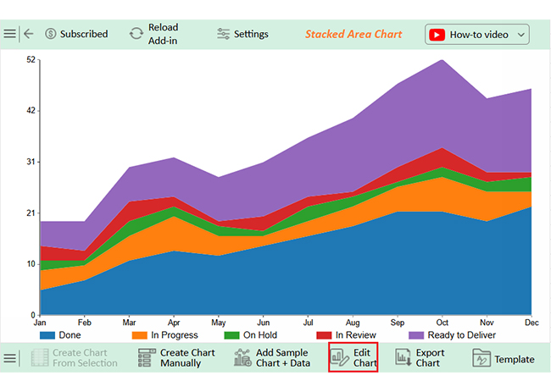Image resolution: width=551 pixels, height=392 pixels.
Task: Click the Add Sample Chart icon
Action: pos(242,358)
